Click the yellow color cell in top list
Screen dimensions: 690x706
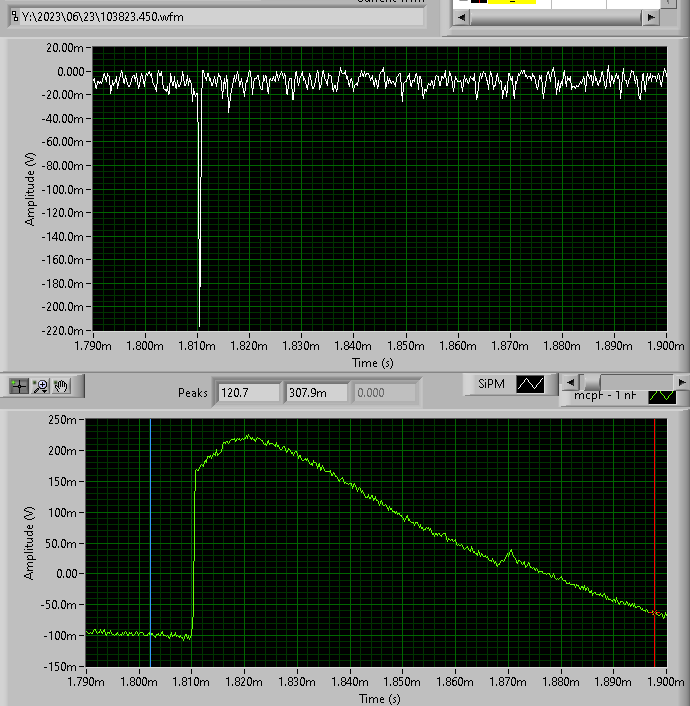click(x=512, y=1)
